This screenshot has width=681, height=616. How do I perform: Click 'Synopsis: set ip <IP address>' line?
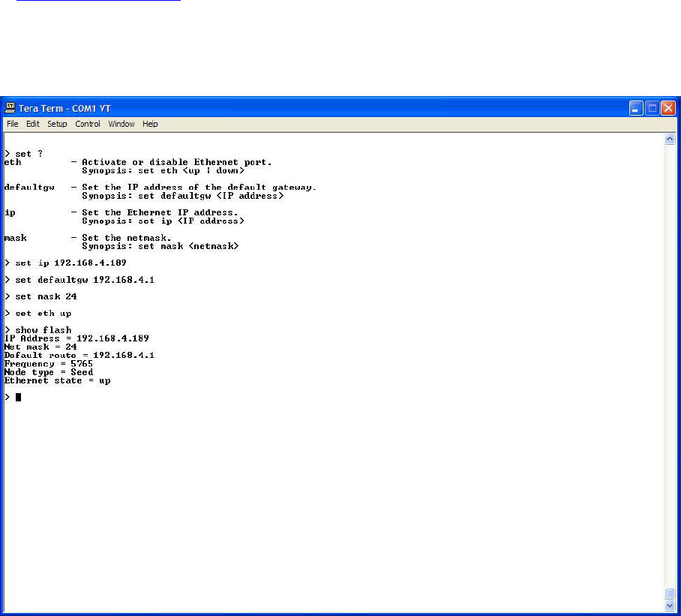pyautogui.click(x=163, y=221)
